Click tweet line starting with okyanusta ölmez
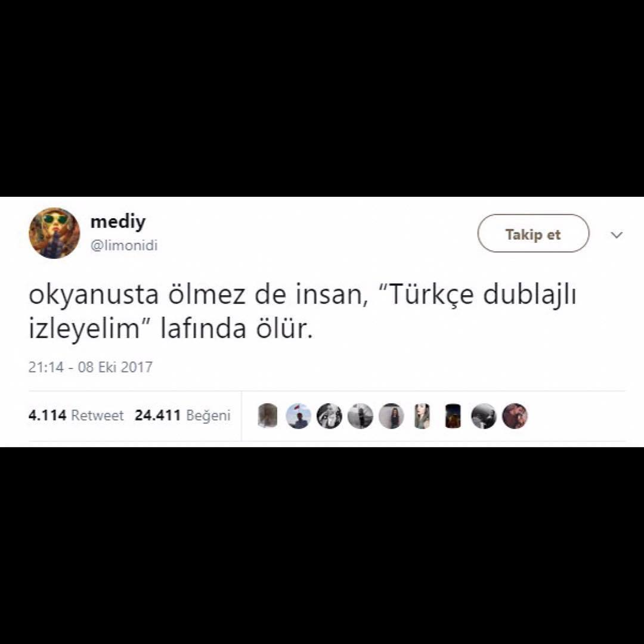The width and height of the screenshot is (644, 644). (303, 295)
